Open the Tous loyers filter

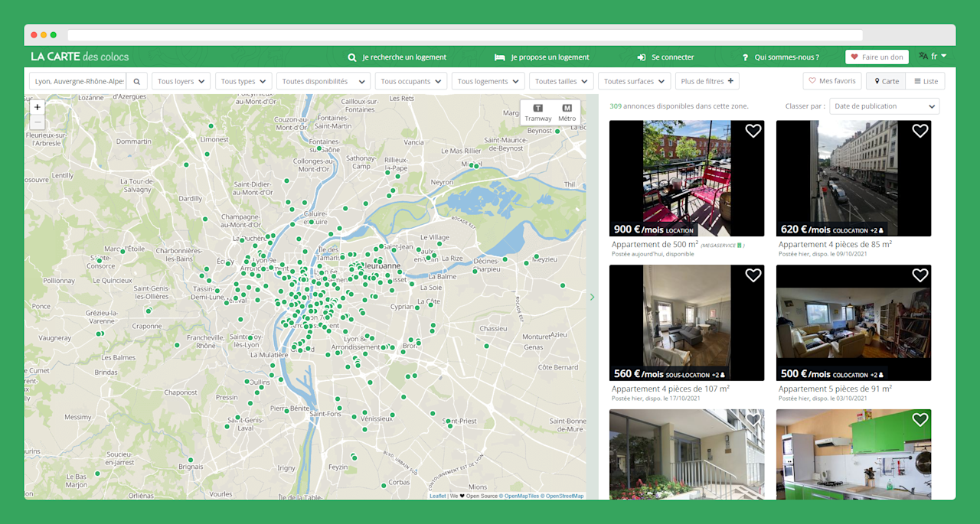coord(181,81)
